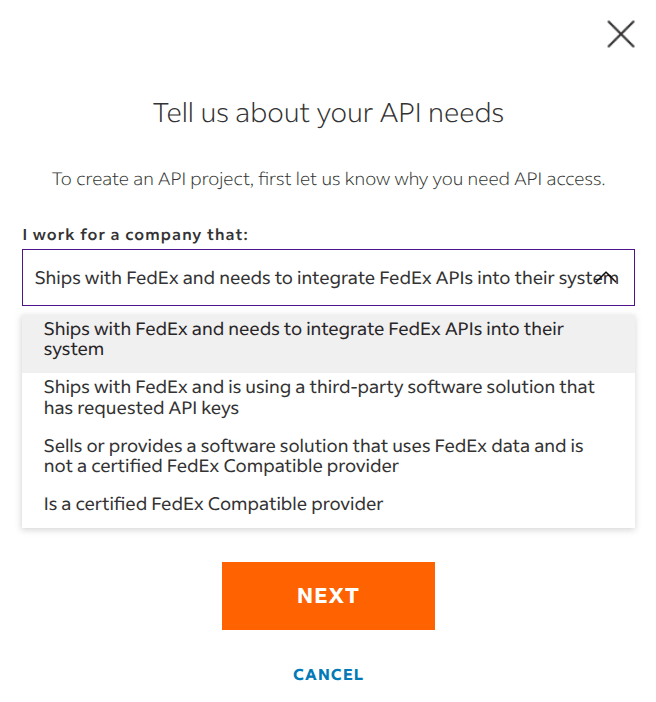The image size is (656, 702).
Task: Close the API needs dialog
Action: [x=621, y=35]
